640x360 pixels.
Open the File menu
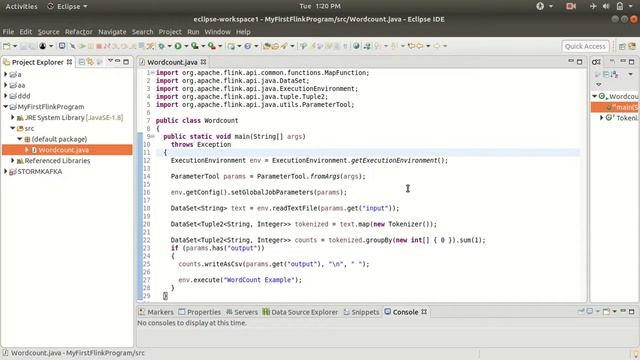click(x=8, y=32)
